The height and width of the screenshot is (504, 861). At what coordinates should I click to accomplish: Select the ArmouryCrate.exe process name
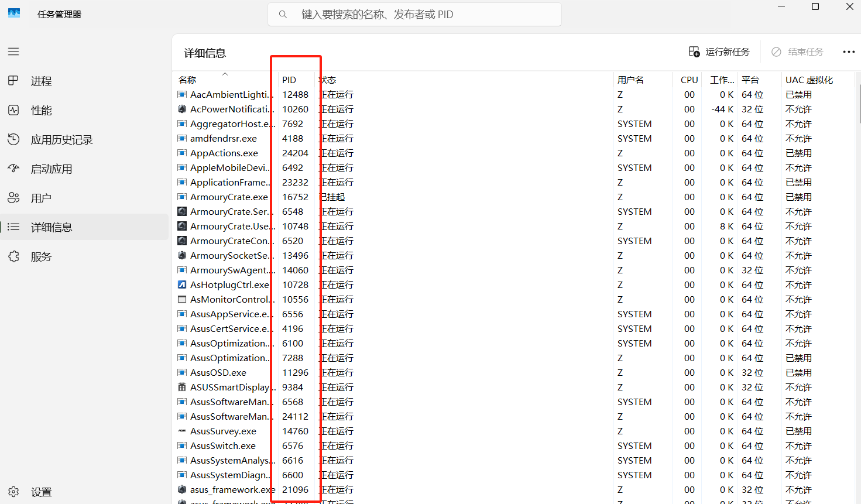(x=229, y=197)
